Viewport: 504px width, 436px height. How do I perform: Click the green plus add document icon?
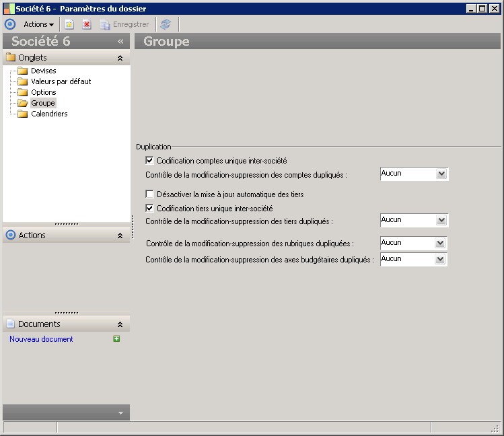[x=116, y=338]
